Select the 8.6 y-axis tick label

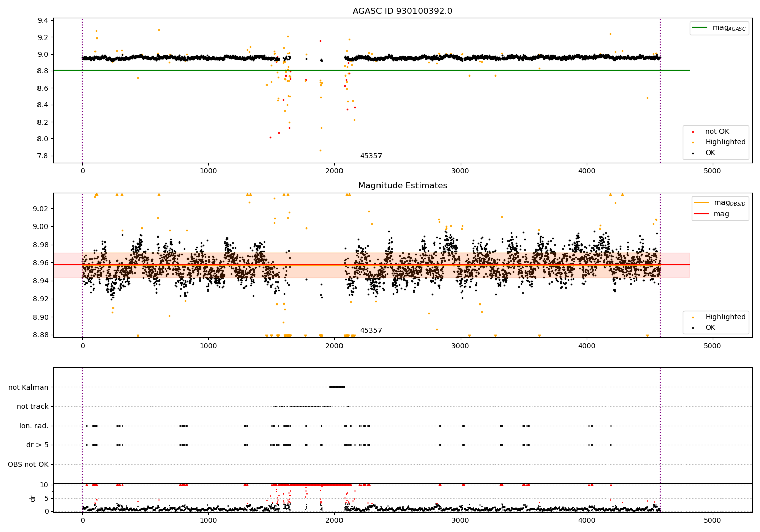click(43, 88)
